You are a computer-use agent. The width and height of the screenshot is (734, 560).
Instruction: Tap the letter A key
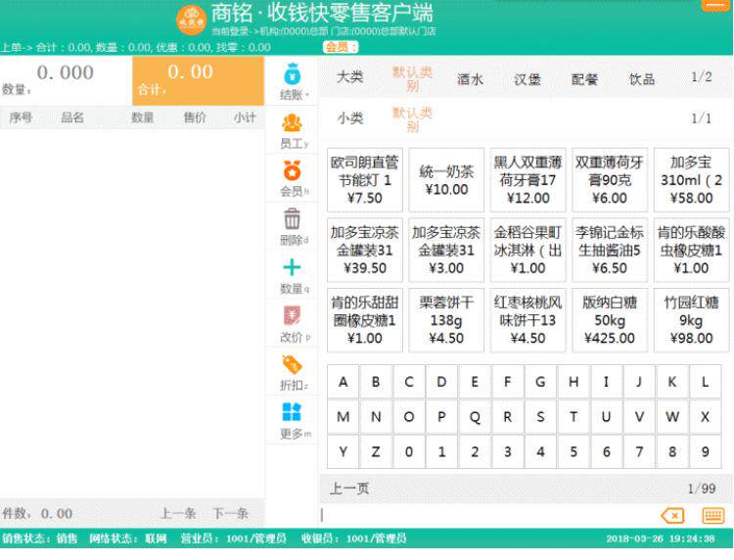click(x=344, y=382)
